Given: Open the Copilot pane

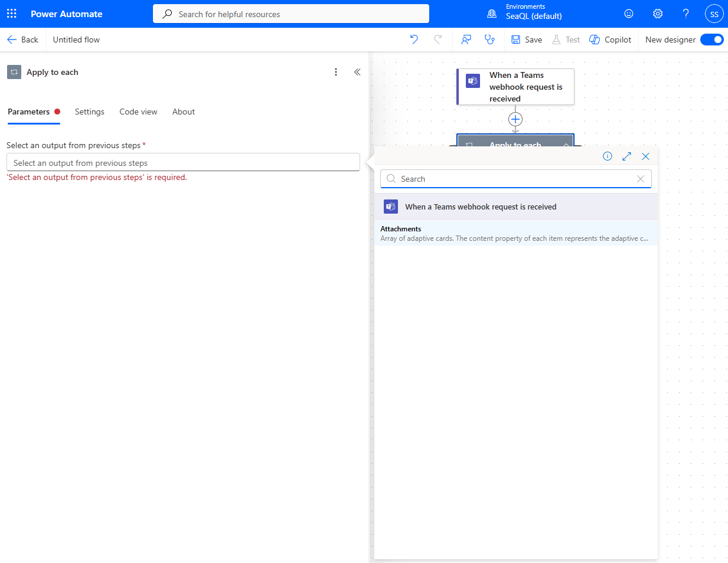Looking at the screenshot, I should [611, 40].
